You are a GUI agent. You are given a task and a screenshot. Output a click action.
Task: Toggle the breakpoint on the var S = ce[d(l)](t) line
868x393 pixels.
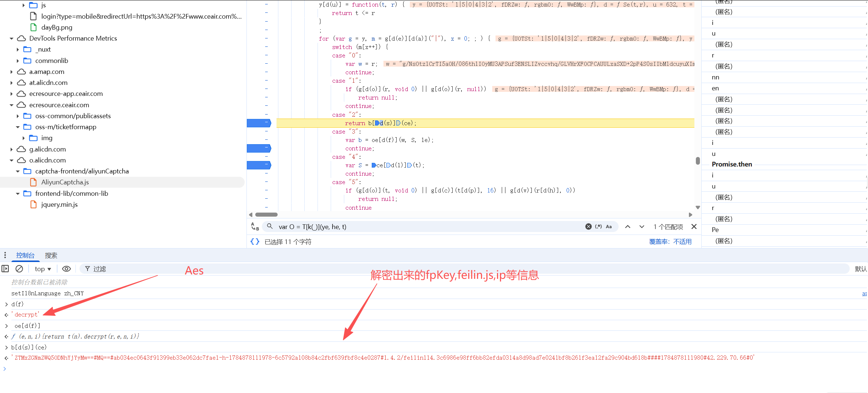pyautogui.click(x=259, y=165)
